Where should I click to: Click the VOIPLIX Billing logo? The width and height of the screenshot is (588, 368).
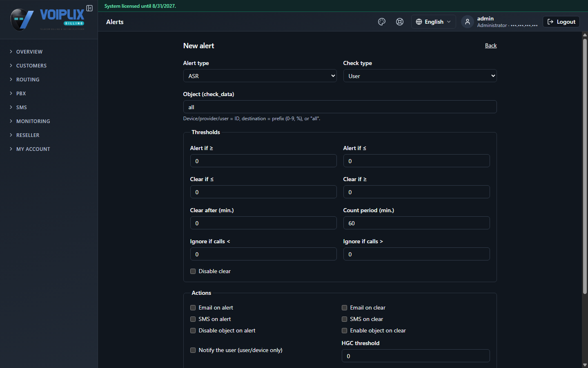coord(47,20)
